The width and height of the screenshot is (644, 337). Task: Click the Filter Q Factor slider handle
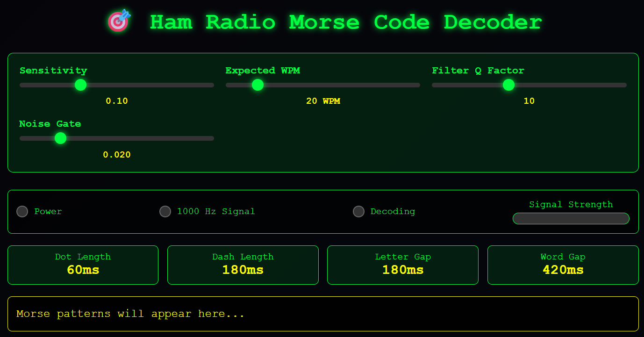click(x=508, y=85)
